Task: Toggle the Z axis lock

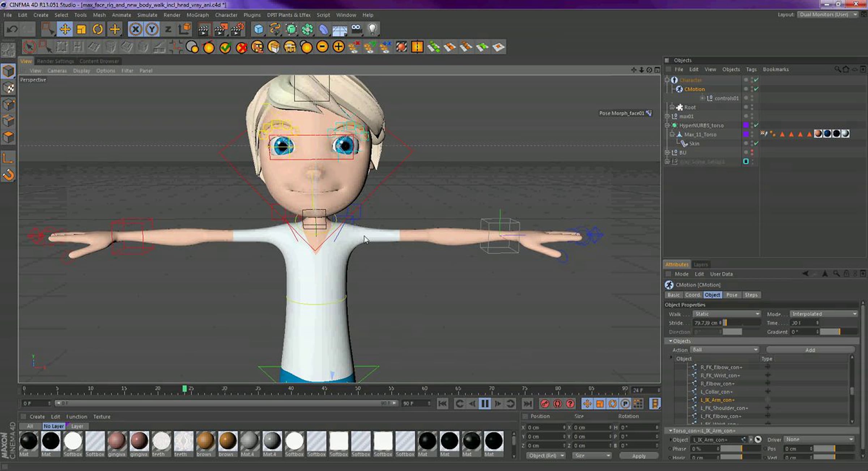Action: tap(168, 29)
